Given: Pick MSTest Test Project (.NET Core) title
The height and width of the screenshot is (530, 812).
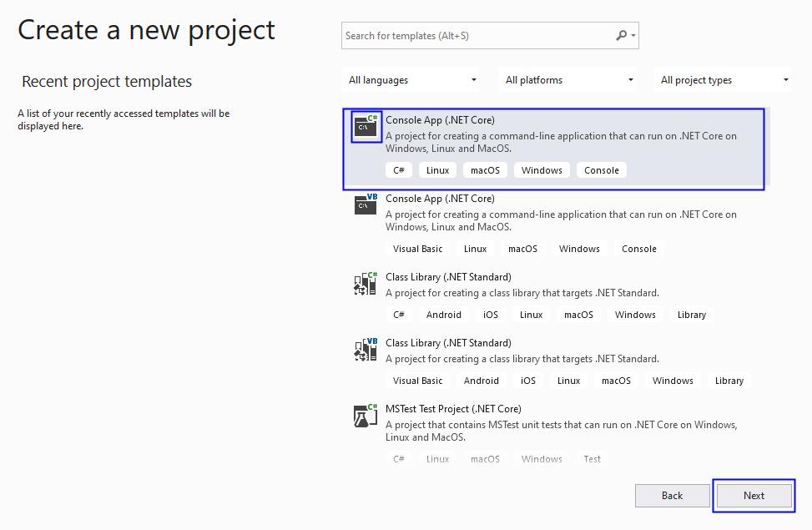Looking at the screenshot, I should point(453,409).
